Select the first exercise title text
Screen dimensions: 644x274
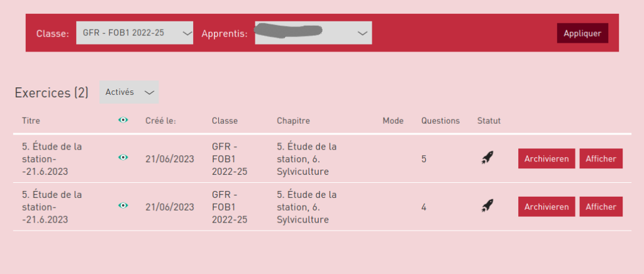(52, 159)
